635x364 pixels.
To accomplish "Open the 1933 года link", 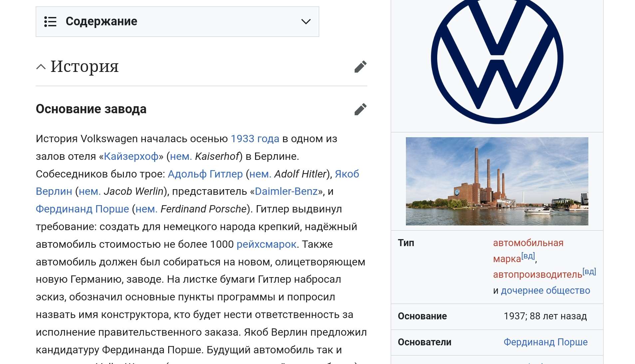I will click(x=255, y=139).
